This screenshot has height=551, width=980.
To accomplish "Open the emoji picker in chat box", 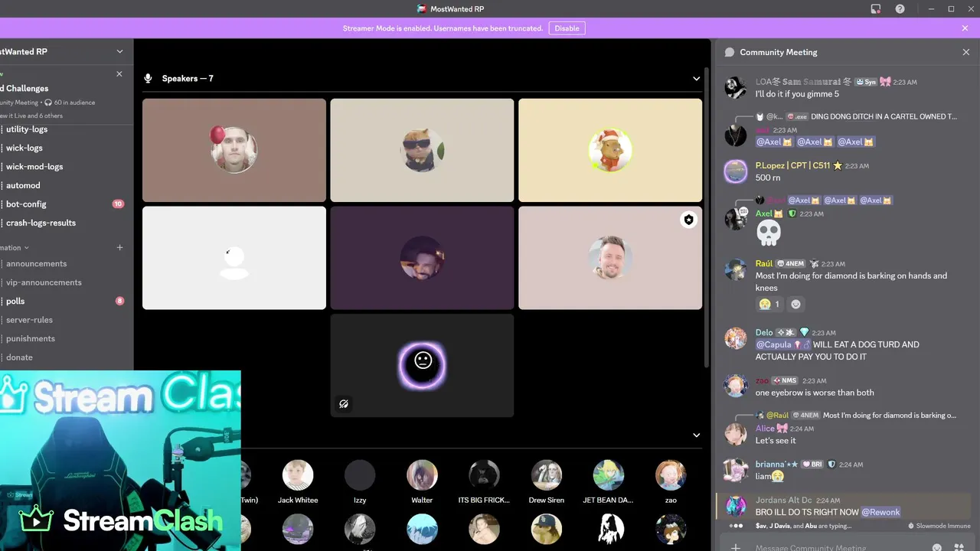I will [x=936, y=547].
